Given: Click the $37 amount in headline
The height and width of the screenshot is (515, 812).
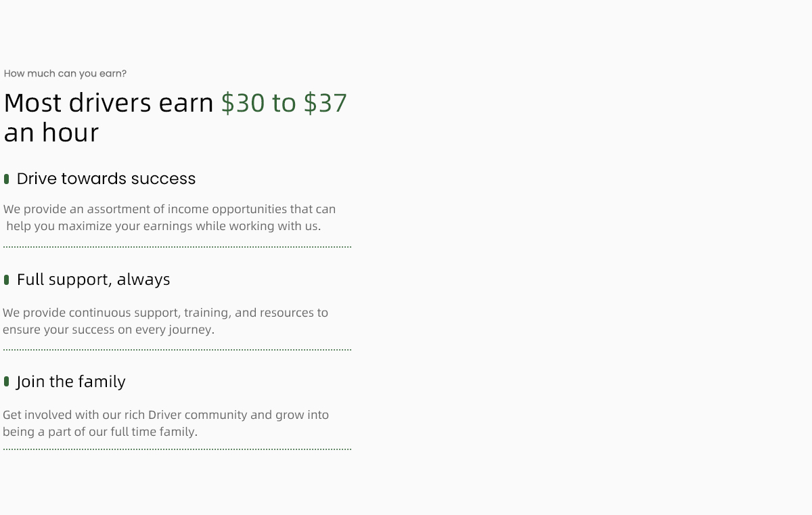Looking at the screenshot, I should tap(325, 103).
